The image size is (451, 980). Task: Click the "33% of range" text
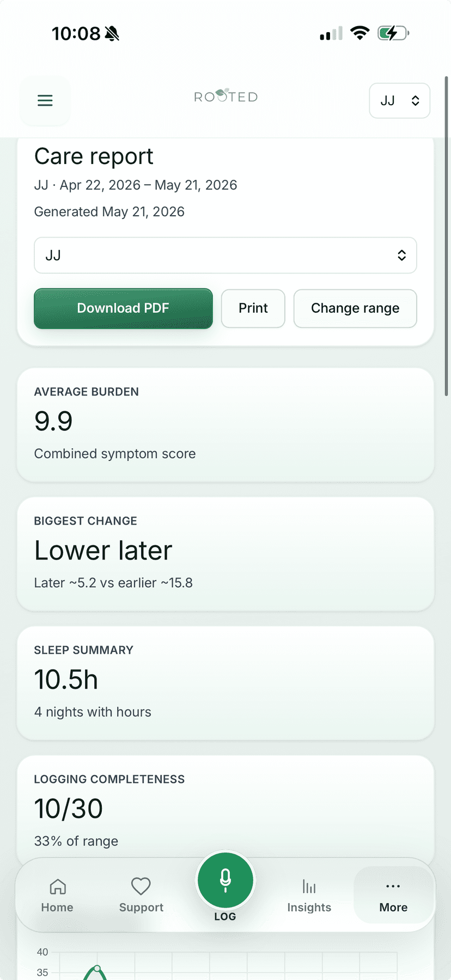point(76,841)
